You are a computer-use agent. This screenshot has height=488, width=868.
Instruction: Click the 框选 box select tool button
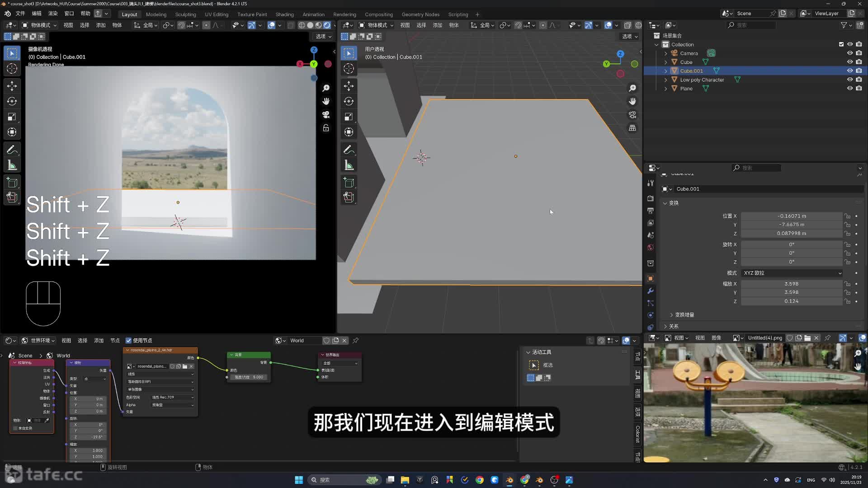[x=534, y=365]
